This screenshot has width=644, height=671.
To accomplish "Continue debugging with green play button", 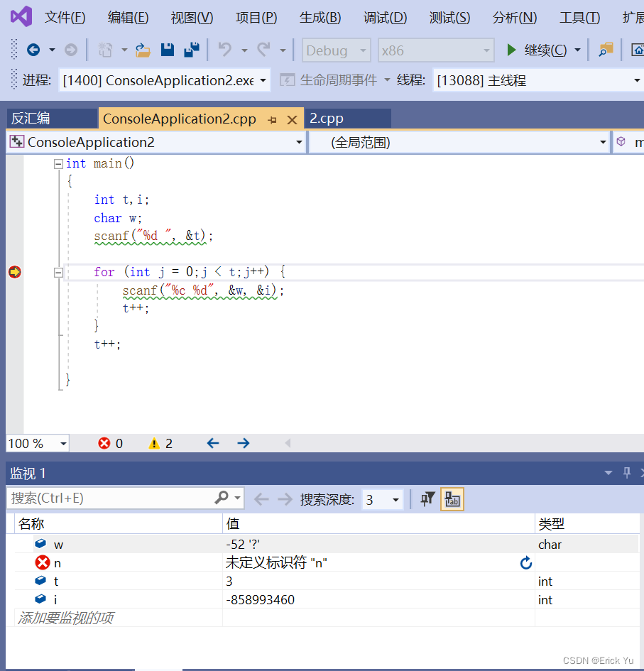I will coord(511,50).
